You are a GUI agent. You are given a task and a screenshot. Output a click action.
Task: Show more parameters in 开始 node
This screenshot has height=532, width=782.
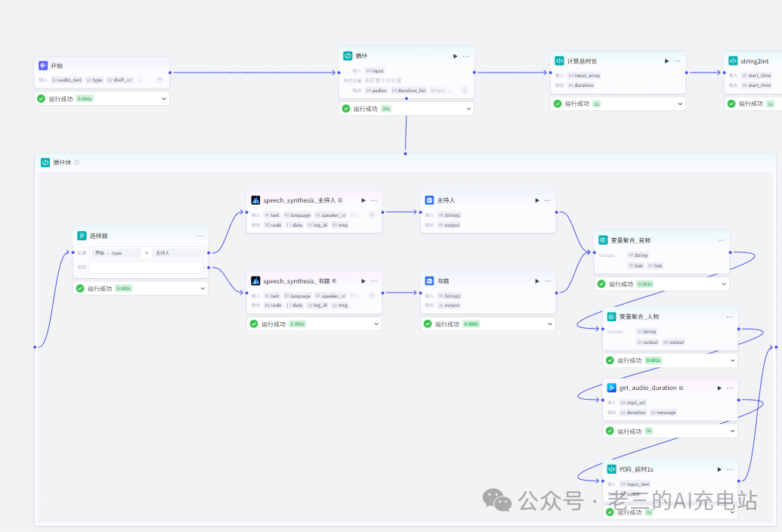(159, 80)
